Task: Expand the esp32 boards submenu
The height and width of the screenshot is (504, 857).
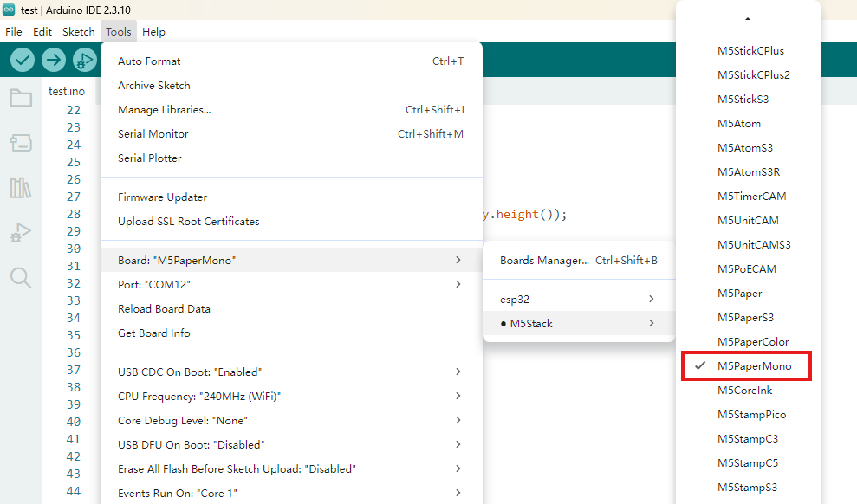Action: [579, 300]
